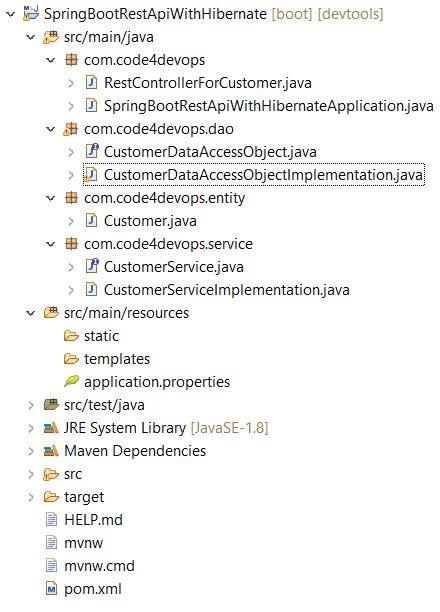The width and height of the screenshot is (440, 612).
Task: Click the Spring Boot project icon
Action: (31, 14)
